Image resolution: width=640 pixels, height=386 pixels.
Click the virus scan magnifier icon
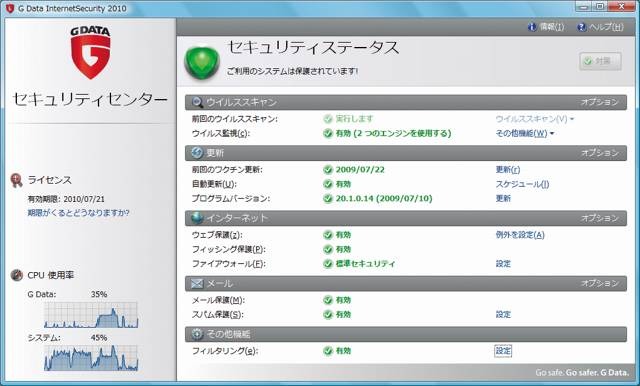click(x=198, y=102)
